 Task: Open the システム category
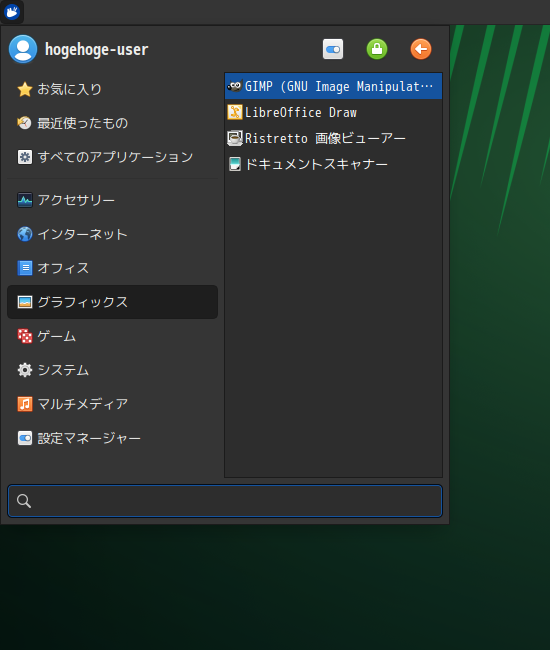tap(112, 370)
